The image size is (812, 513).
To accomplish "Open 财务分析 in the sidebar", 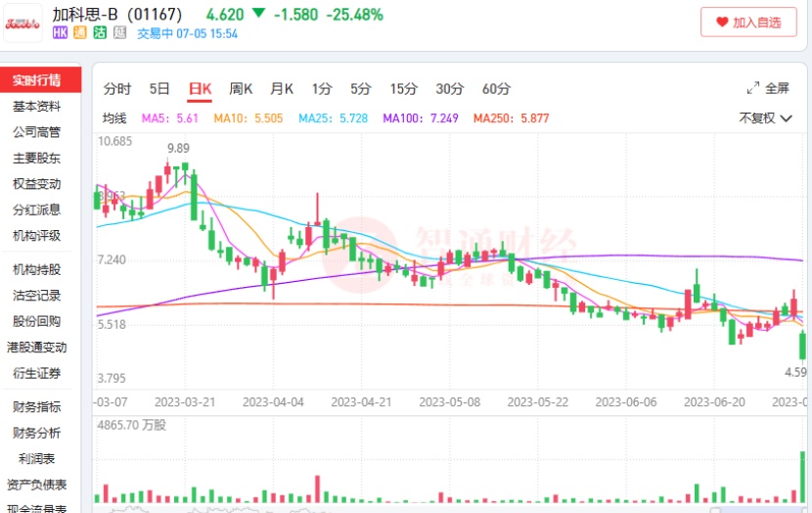I will [x=37, y=433].
